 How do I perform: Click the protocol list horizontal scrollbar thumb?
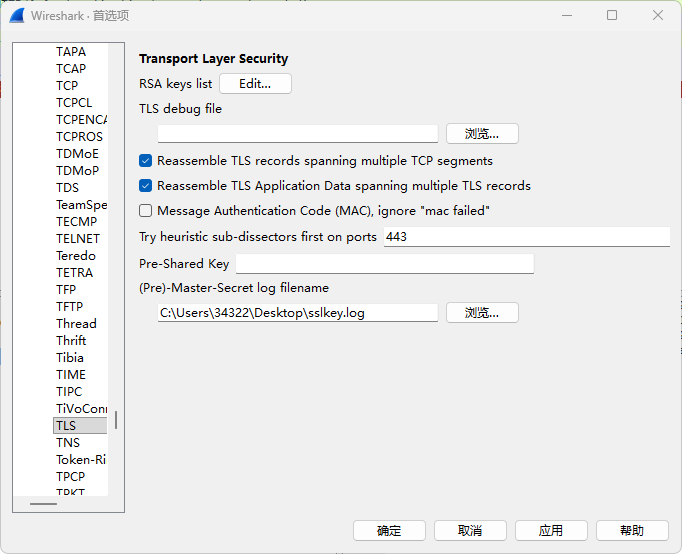(43, 504)
